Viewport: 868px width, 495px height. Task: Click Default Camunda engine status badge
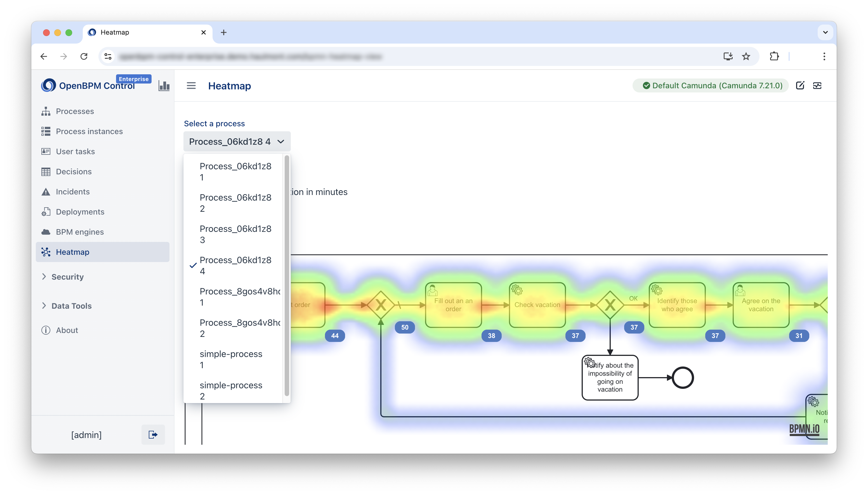[713, 86]
